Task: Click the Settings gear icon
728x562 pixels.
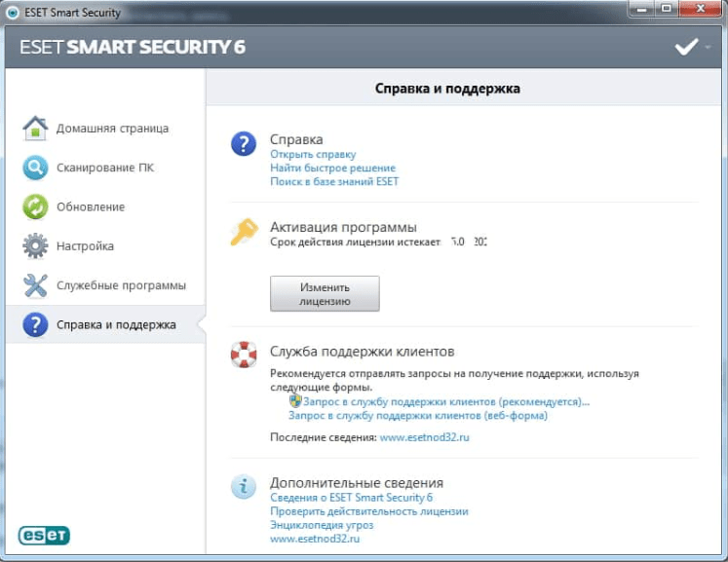Action: 35,246
